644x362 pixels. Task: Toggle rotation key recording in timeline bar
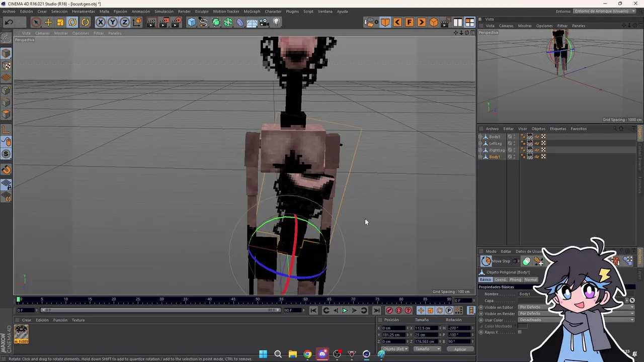439,310
